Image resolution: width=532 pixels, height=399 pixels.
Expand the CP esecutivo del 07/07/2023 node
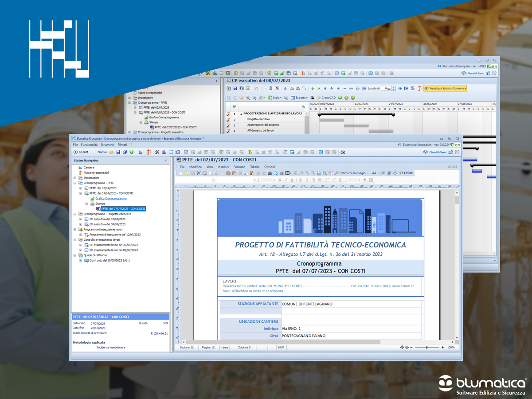pos(81,219)
